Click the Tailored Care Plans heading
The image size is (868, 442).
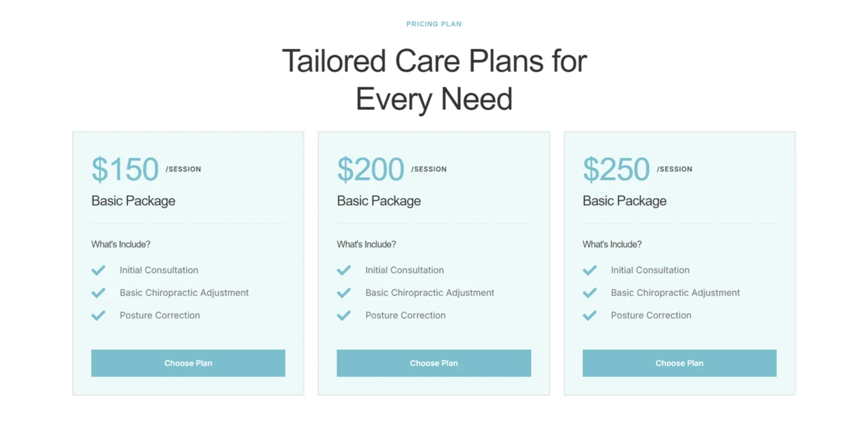click(434, 80)
